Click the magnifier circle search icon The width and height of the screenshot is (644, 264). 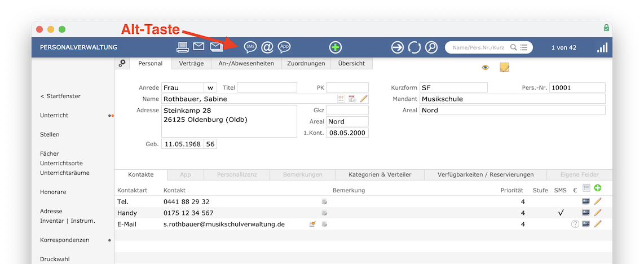click(431, 47)
